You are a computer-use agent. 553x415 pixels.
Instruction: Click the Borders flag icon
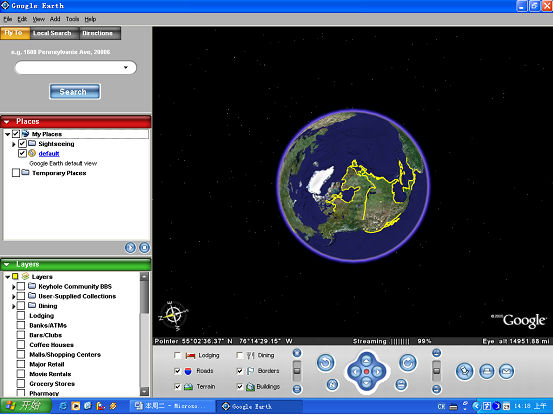[250, 371]
